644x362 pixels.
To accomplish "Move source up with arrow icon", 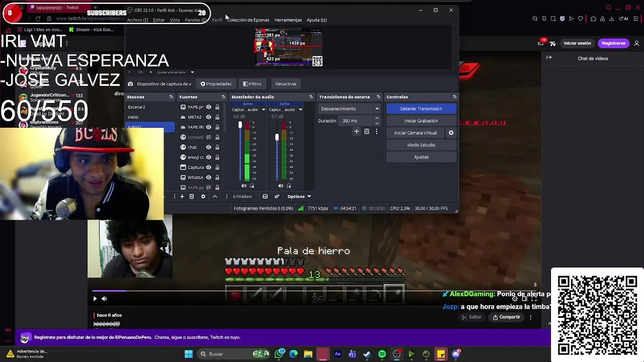I will pos(215,197).
